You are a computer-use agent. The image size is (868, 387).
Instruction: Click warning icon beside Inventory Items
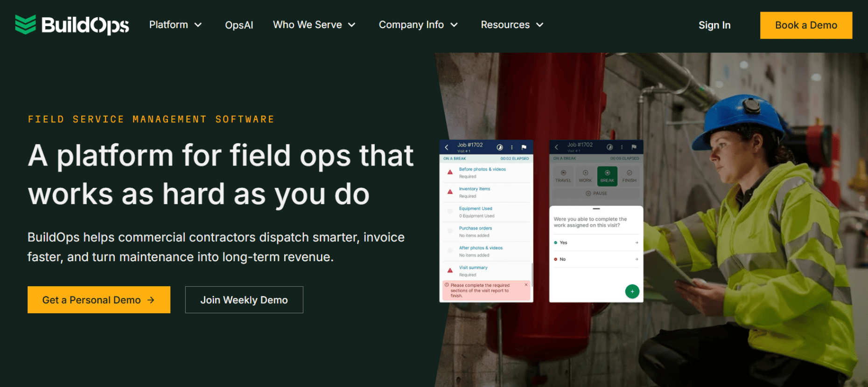450,192
